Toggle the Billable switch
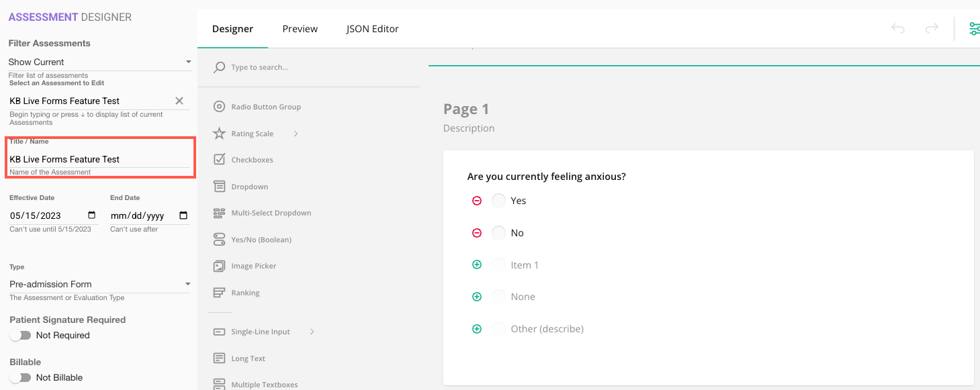The width and height of the screenshot is (980, 390). pos(21,377)
